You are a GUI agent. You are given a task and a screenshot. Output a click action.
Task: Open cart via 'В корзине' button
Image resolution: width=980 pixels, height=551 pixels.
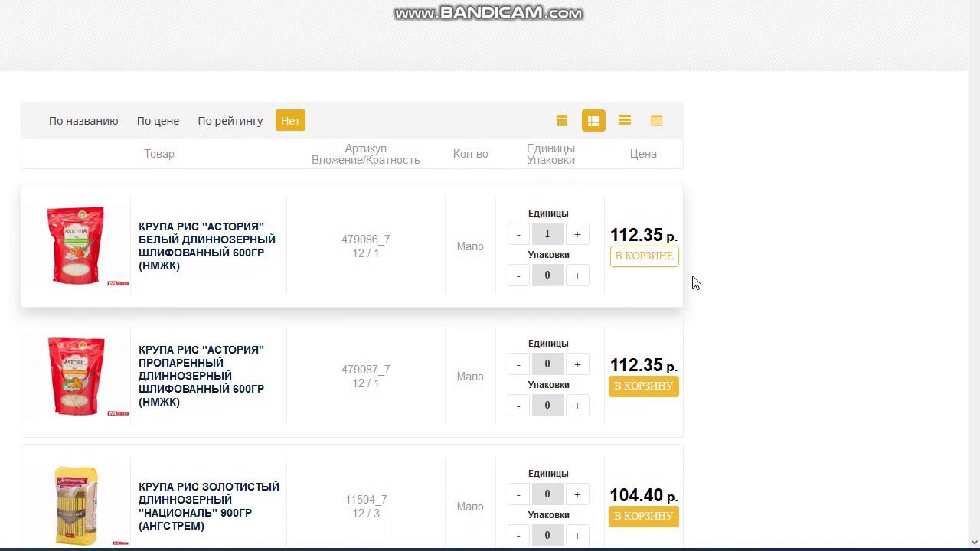pyautogui.click(x=644, y=256)
